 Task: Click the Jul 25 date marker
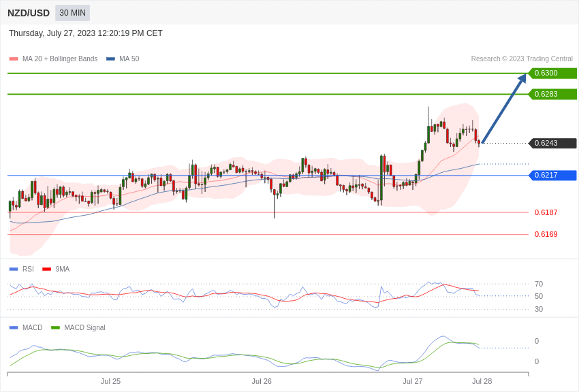110,381
